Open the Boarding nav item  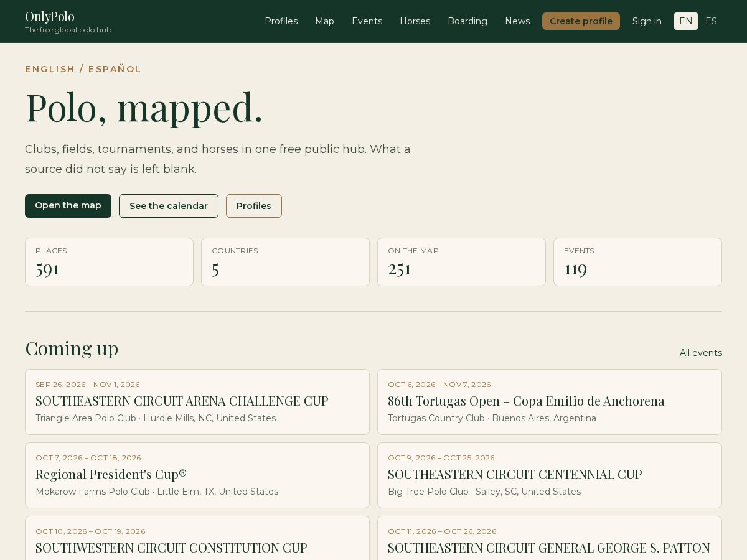tap(467, 21)
